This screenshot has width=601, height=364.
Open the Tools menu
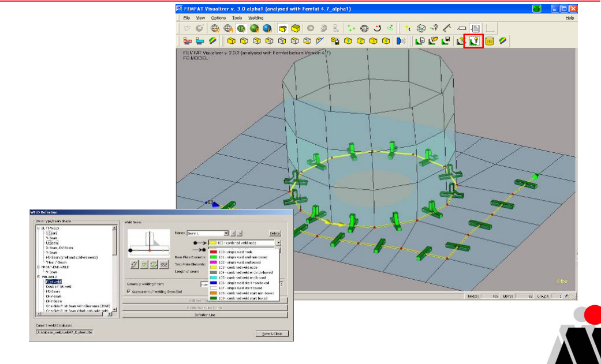pyautogui.click(x=237, y=18)
